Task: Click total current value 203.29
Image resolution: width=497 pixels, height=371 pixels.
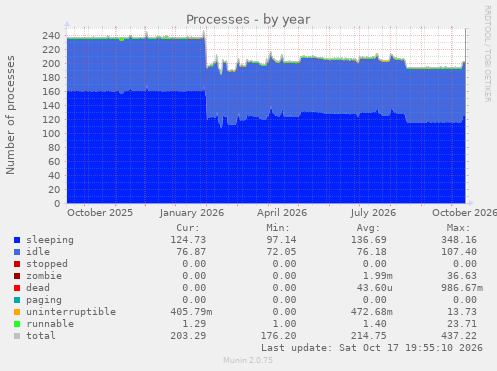Action: (x=188, y=336)
